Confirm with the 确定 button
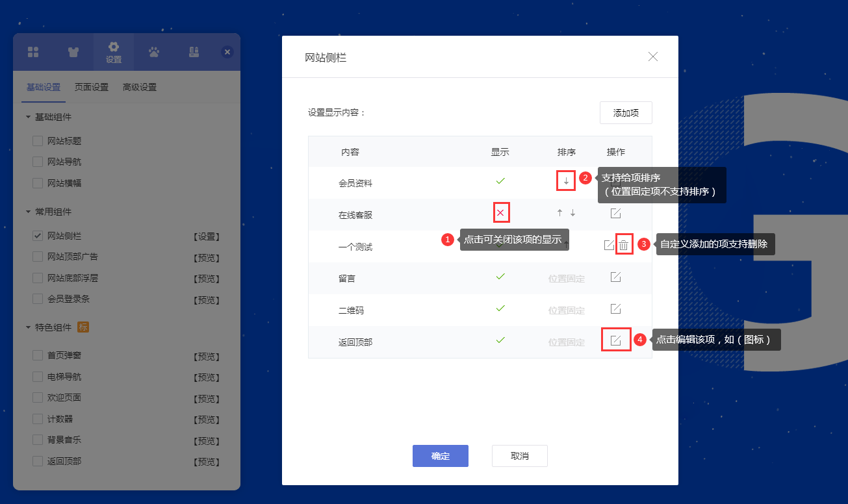The width and height of the screenshot is (848, 504). pyautogui.click(x=441, y=456)
